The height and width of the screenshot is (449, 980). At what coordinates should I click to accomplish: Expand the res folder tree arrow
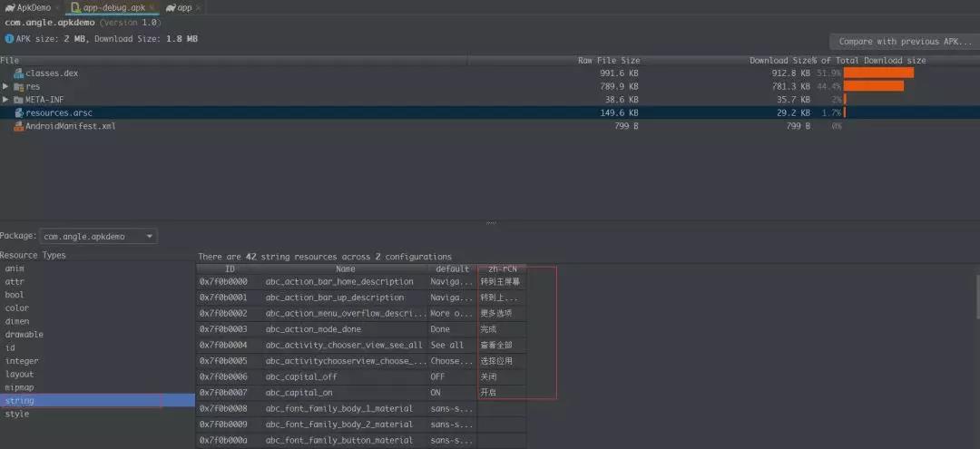pyautogui.click(x=5, y=86)
